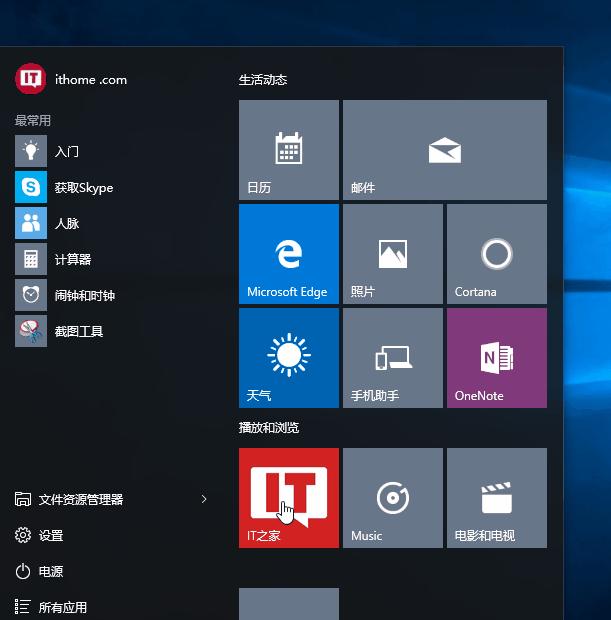Screen dimensions: 611x620
Task: Click the partially visible gray tile at bottom
Action: (289, 604)
